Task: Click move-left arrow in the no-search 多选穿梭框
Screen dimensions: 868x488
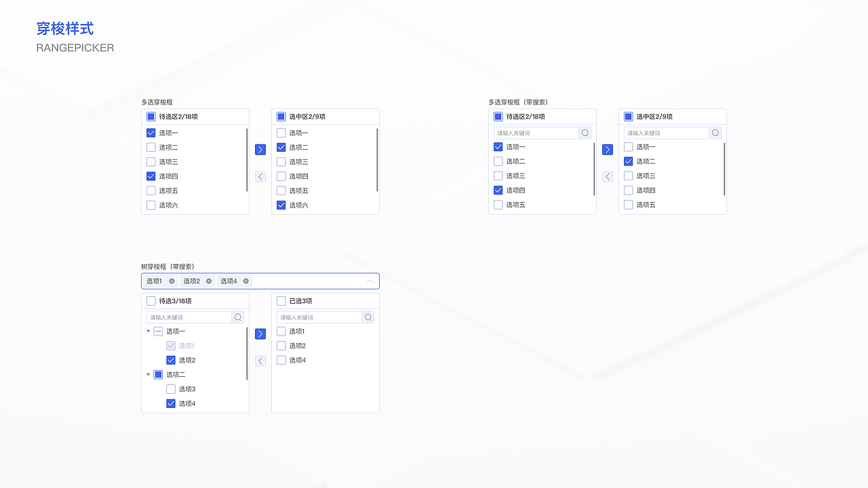Action: click(260, 177)
